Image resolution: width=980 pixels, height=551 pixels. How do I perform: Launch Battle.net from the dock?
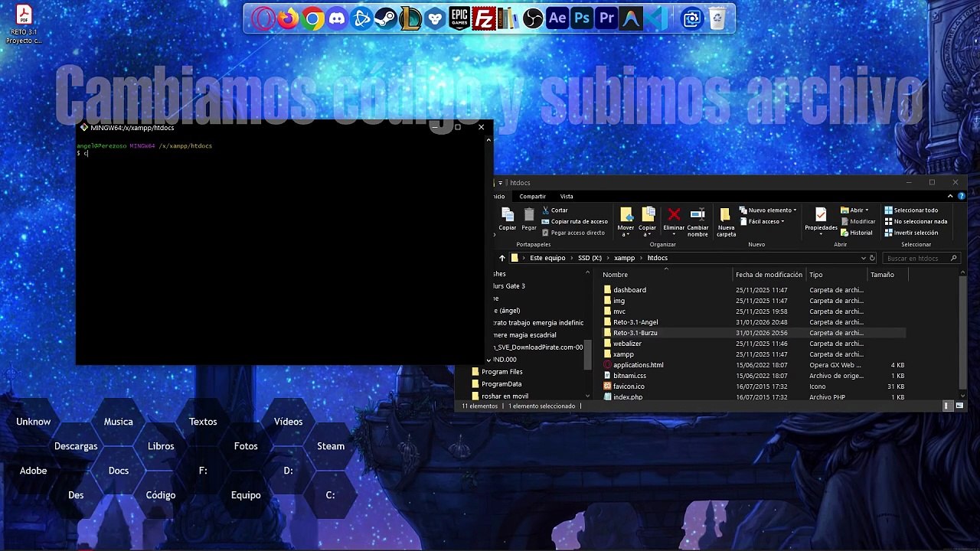[361, 18]
